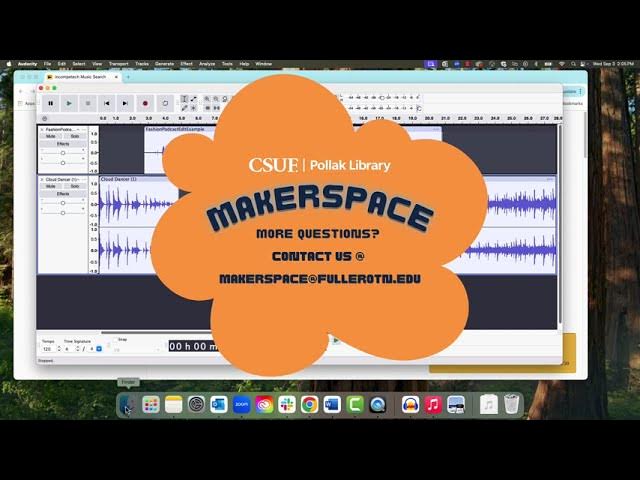Open Notes from the Dock

173,405
